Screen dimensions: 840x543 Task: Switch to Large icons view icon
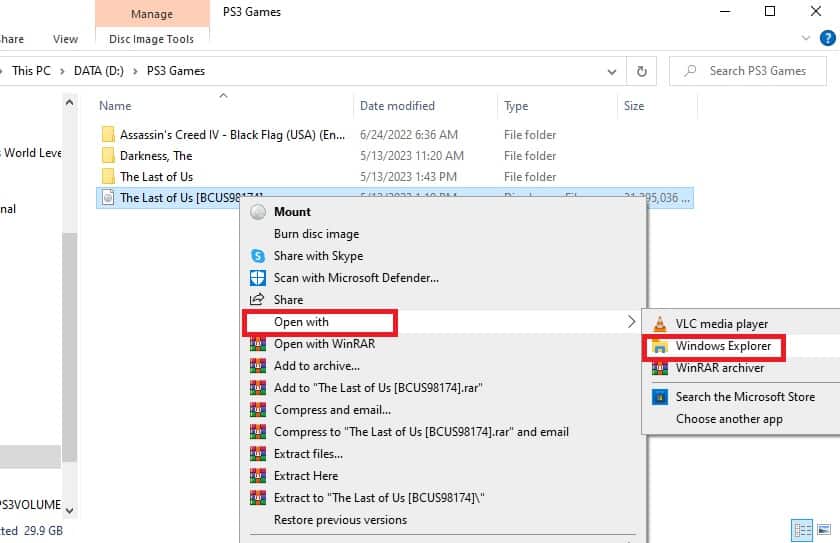[824, 530]
